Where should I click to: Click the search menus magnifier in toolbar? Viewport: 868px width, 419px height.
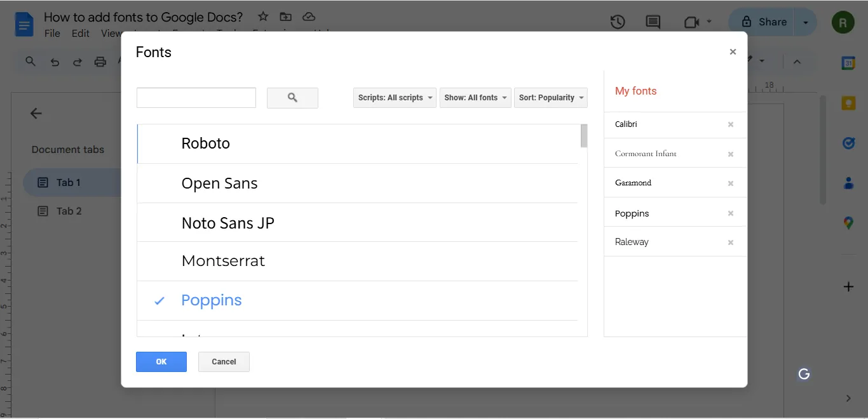coord(31,62)
